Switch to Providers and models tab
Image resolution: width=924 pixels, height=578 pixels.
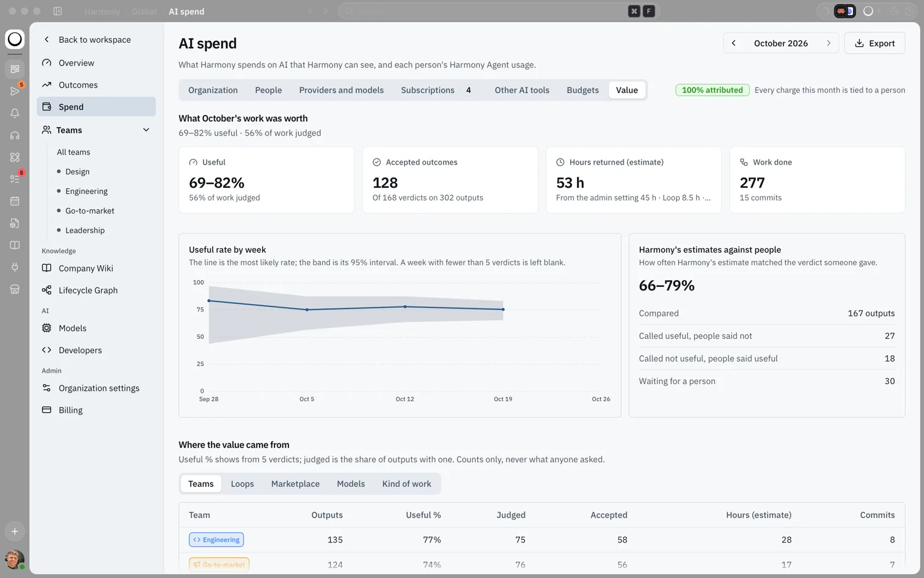tap(341, 90)
